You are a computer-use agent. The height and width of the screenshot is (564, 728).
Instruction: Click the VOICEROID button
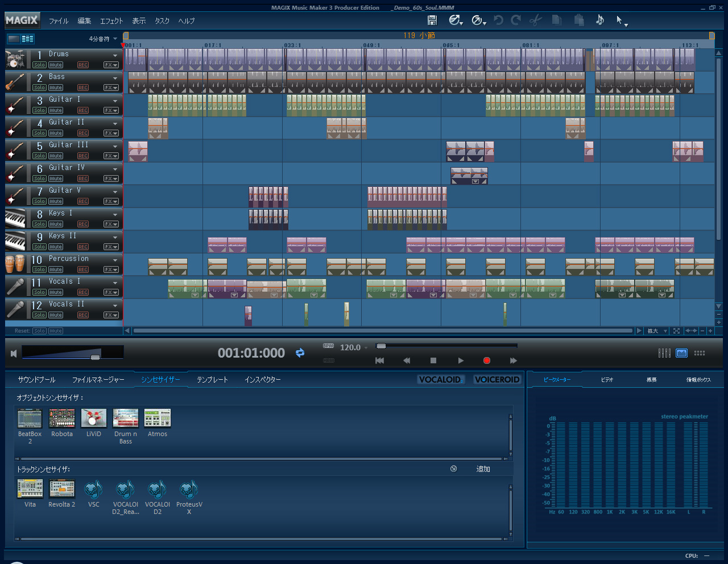497,380
